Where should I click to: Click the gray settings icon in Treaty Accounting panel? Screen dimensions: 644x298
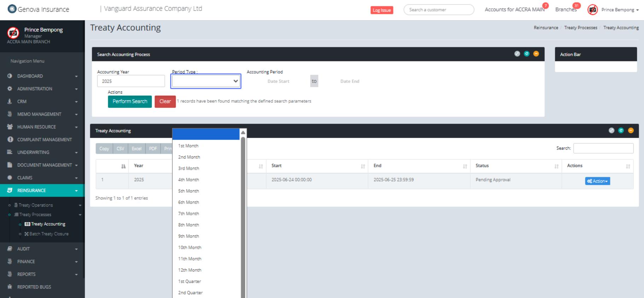(x=611, y=130)
